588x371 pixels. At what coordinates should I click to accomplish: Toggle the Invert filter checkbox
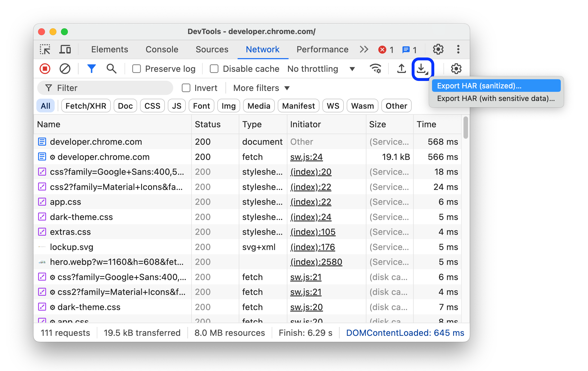click(x=186, y=88)
